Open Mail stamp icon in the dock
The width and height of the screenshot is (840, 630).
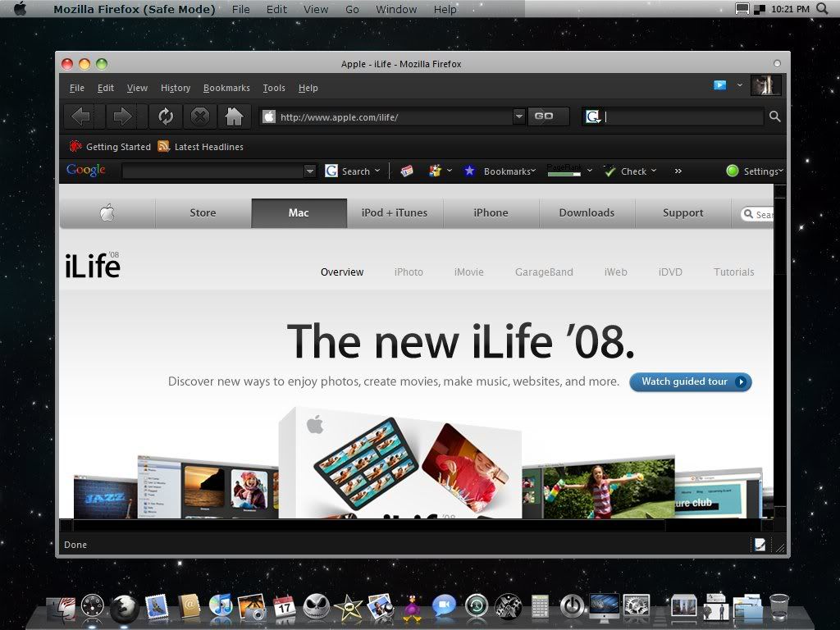click(157, 609)
